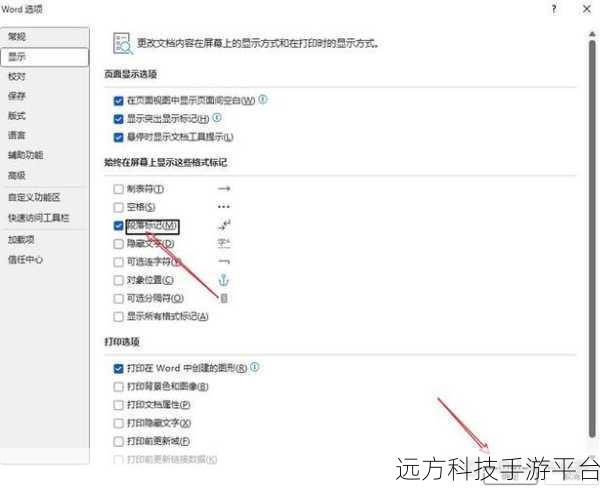Viewport: 600px width, 488px height.
Task: Open the 高级 options page
Action: [x=44, y=175]
